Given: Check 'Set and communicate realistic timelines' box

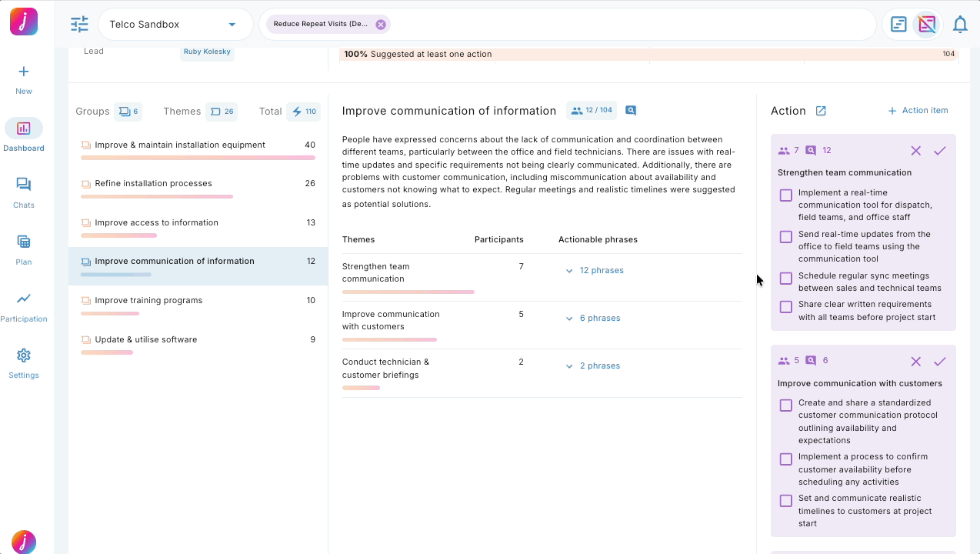Looking at the screenshot, I should point(785,501).
